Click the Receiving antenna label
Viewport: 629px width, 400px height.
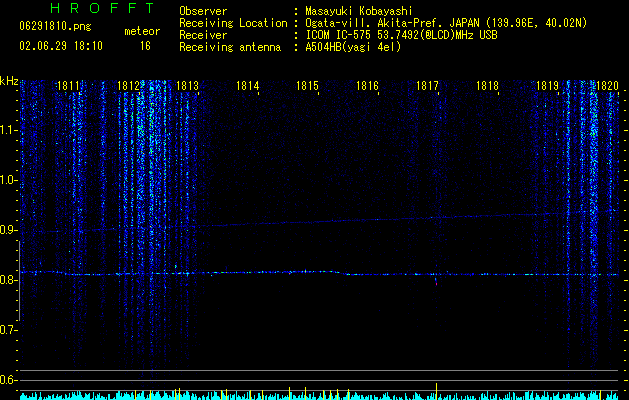tap(230, 47)
